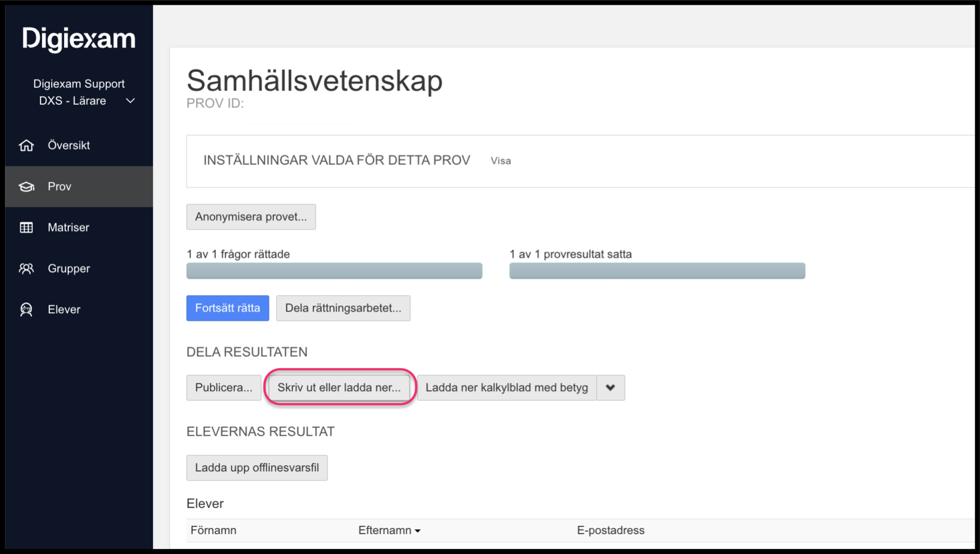Click the Samhällsvetenskap exam title
The image size is (980, 554).
coord(315,81)
